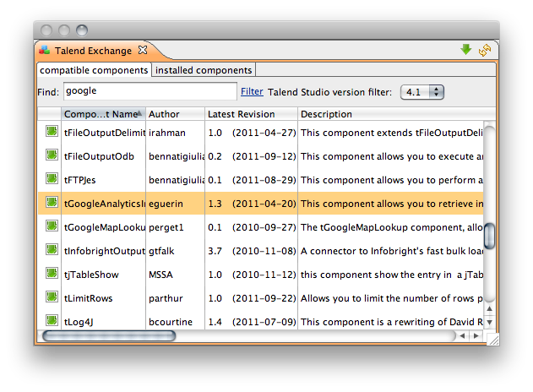
Task: Click the green icon beside tGoogleMapLookup
Action: point(52,226)
